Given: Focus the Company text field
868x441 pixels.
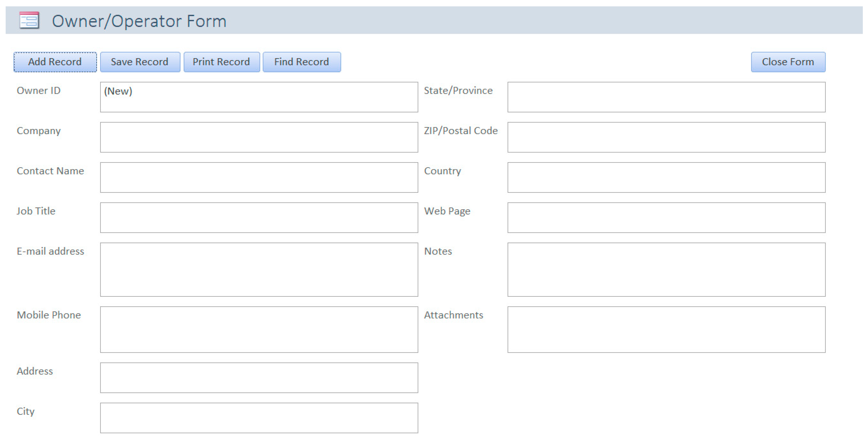Looking at the screenshot, I should click(x=259, y=137).
